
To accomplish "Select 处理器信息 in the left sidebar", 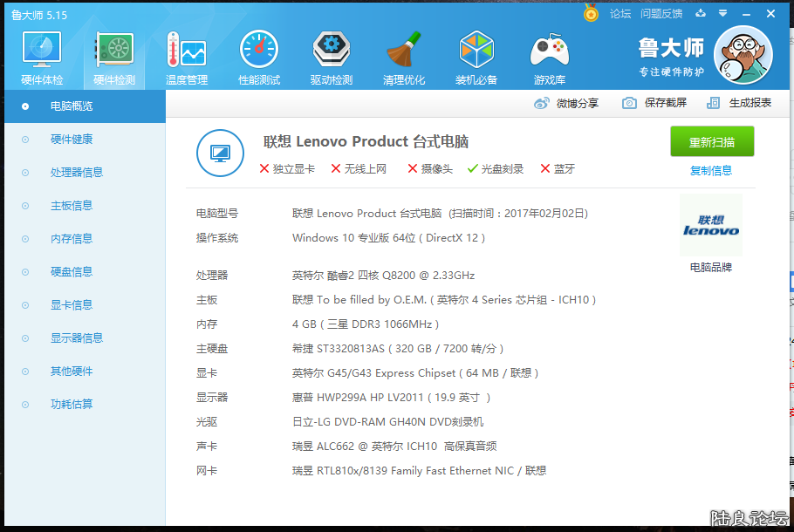I will tap(77, 173).
